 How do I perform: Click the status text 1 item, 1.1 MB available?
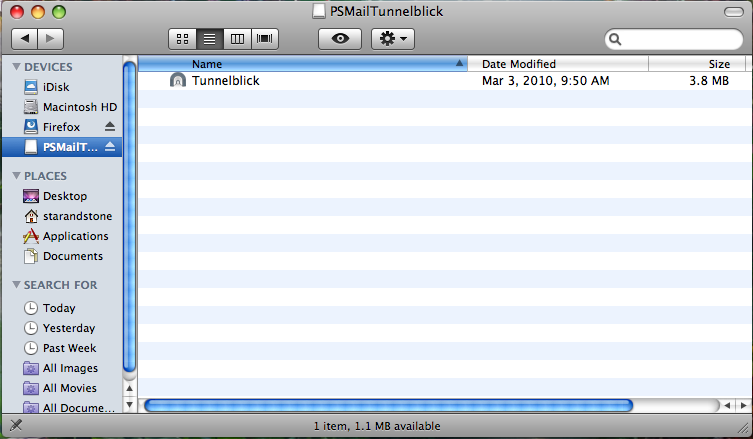(x=377, y=426)
